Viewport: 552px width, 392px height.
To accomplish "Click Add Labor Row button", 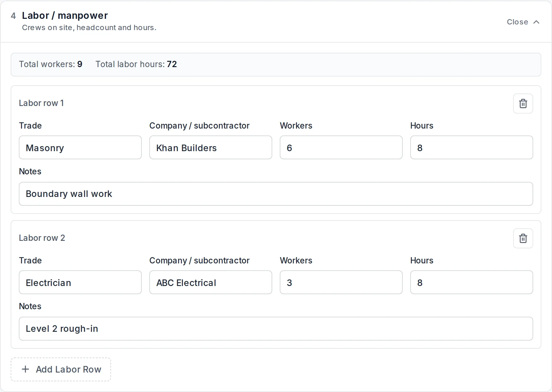I will point(61,369).
